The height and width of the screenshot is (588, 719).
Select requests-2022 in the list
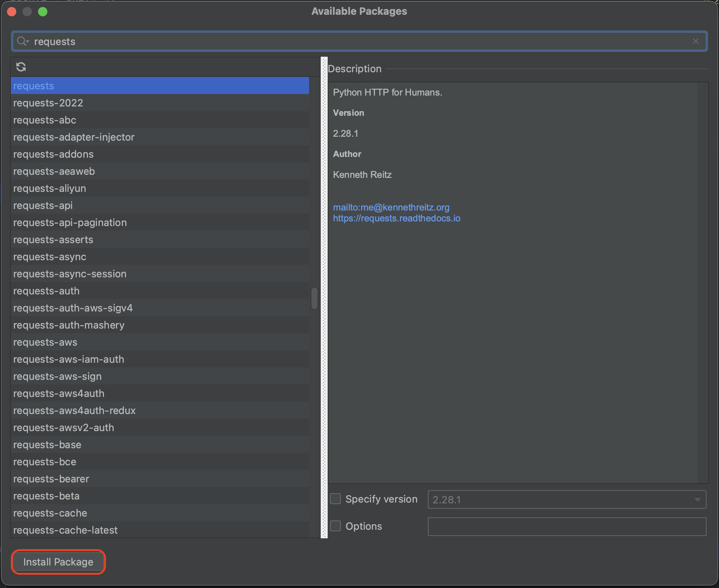[160, 103]
